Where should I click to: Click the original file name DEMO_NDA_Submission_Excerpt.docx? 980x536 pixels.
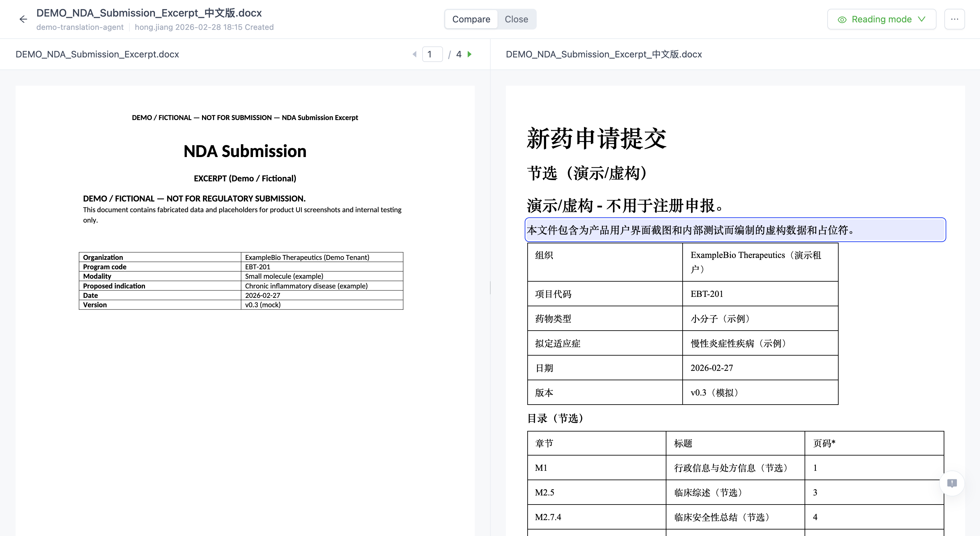(x=97, y=55)
